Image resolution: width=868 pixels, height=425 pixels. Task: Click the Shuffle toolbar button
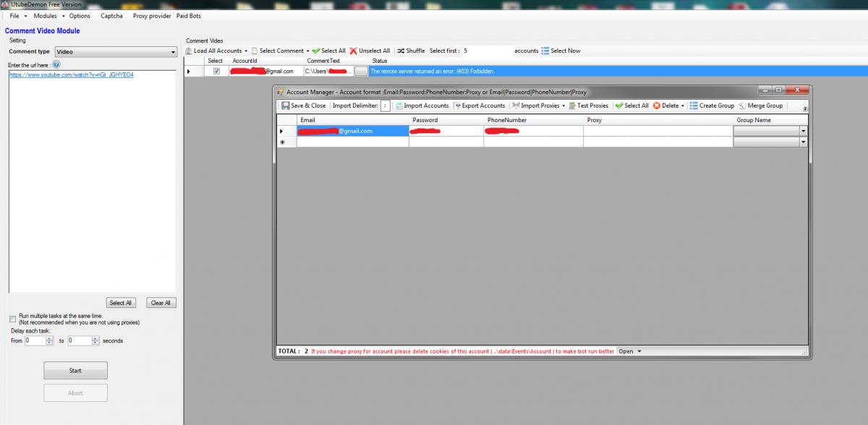411,51
